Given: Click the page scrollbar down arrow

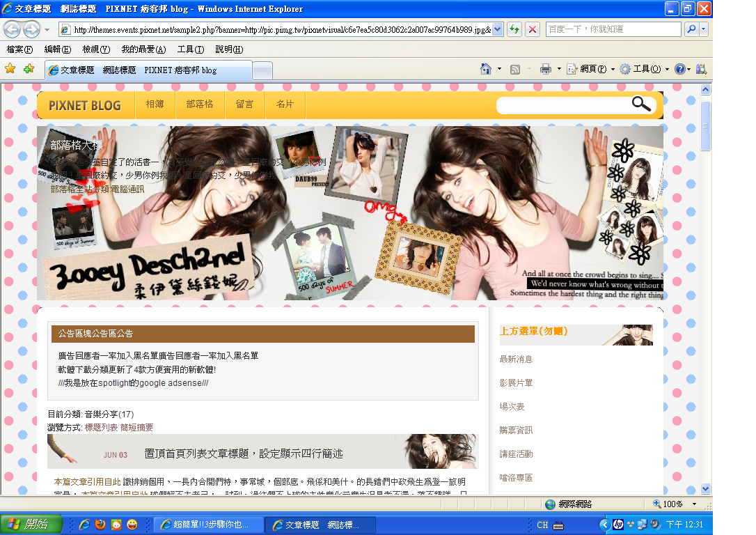Looking at the screenshot, I should point(705,489).
